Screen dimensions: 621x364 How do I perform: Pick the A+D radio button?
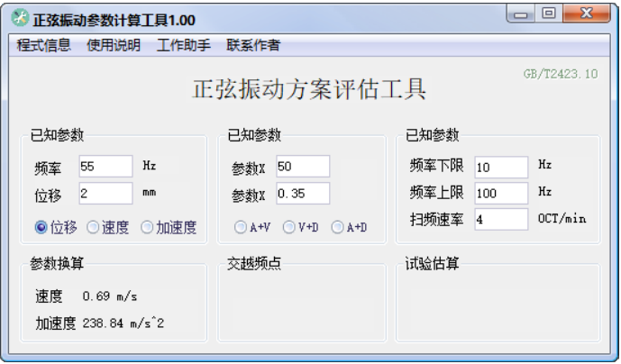point(339,228)
